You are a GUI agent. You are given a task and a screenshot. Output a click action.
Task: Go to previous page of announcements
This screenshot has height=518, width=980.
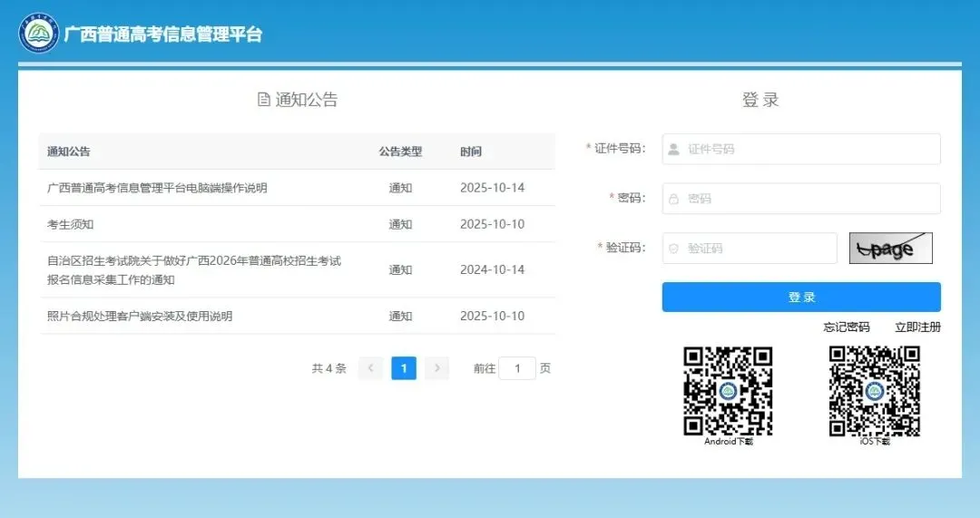[x=370, y=368]
